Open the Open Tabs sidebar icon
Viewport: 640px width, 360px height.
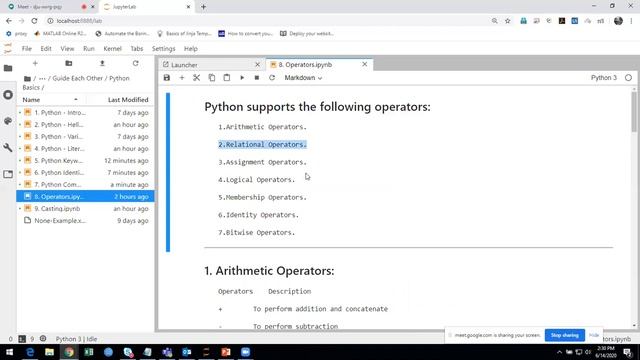coord(8,174)
